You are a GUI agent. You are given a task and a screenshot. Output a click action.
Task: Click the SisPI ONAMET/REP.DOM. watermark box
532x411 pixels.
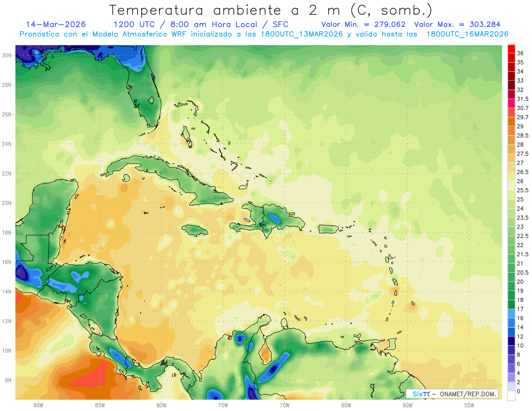click(x=452, y=394)
